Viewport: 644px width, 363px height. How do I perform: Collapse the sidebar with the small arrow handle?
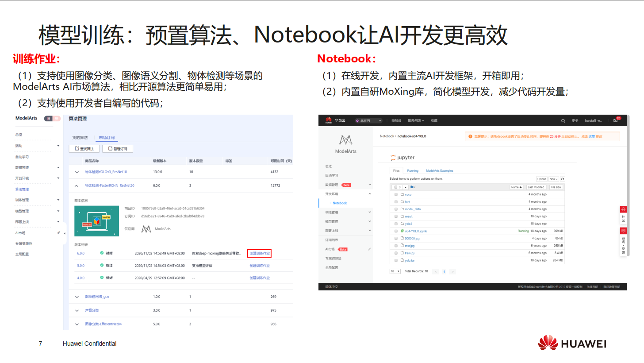point(64,233)
